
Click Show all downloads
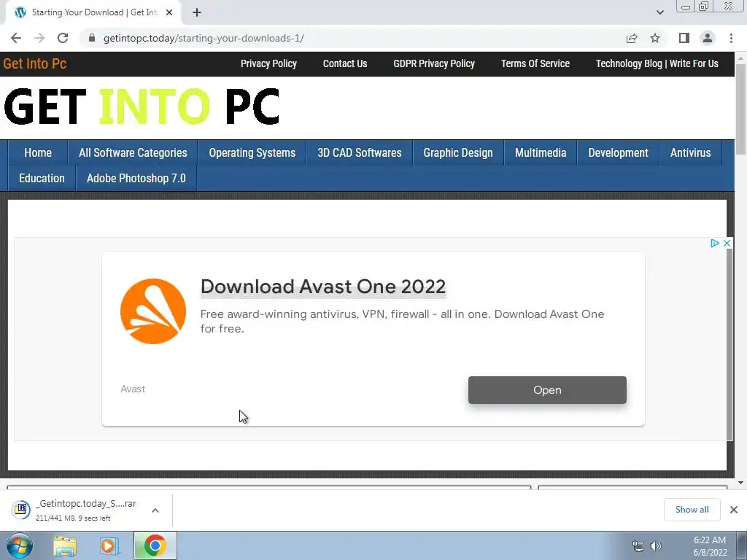coord(692,510)
